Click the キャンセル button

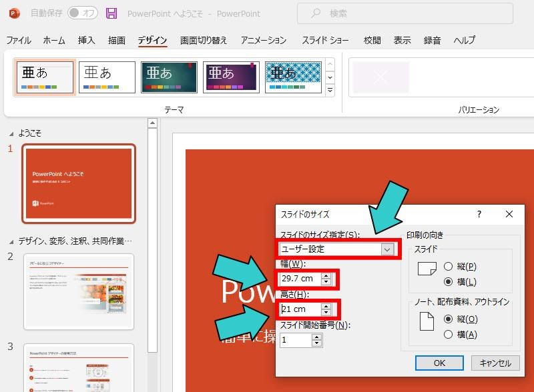coord(495,363)
